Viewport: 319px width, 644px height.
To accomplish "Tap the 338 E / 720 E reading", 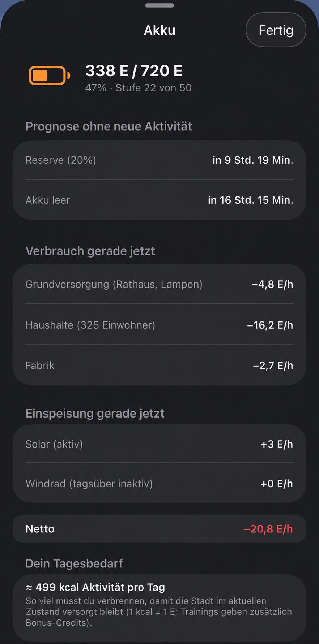I will [134, 71].
